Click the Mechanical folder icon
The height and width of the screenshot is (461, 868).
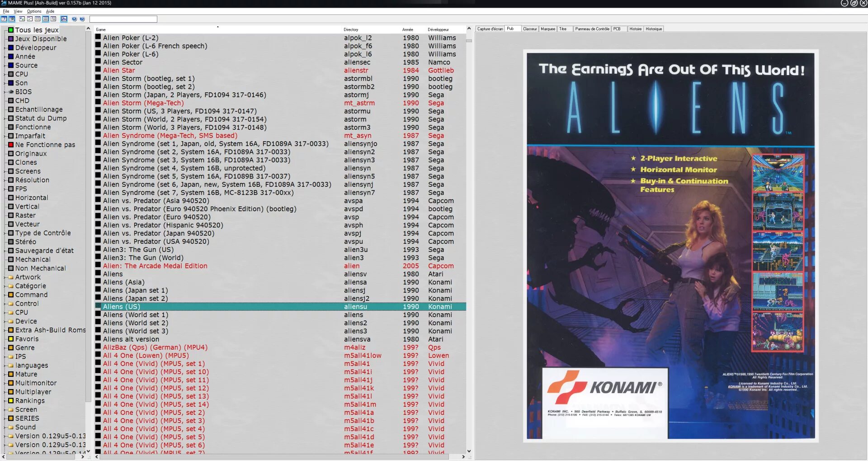click(11, 260)
